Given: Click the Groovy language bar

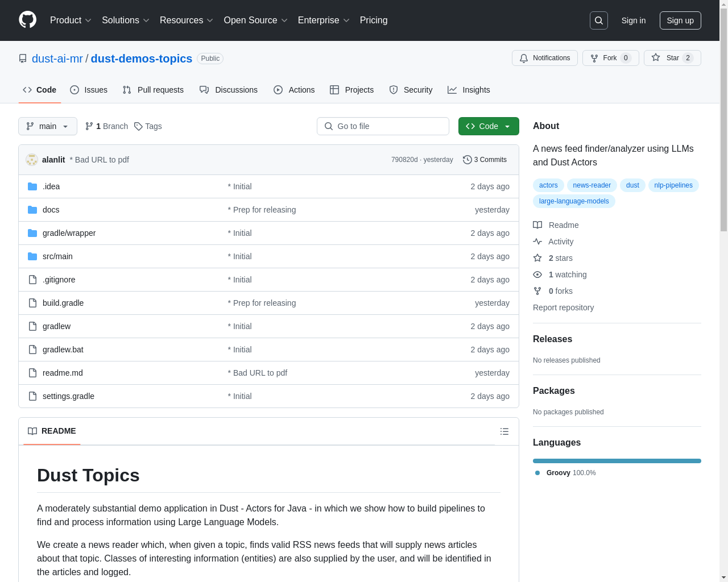Looking at the screenshot, I should pyautogui.click(x=617, y=461).
